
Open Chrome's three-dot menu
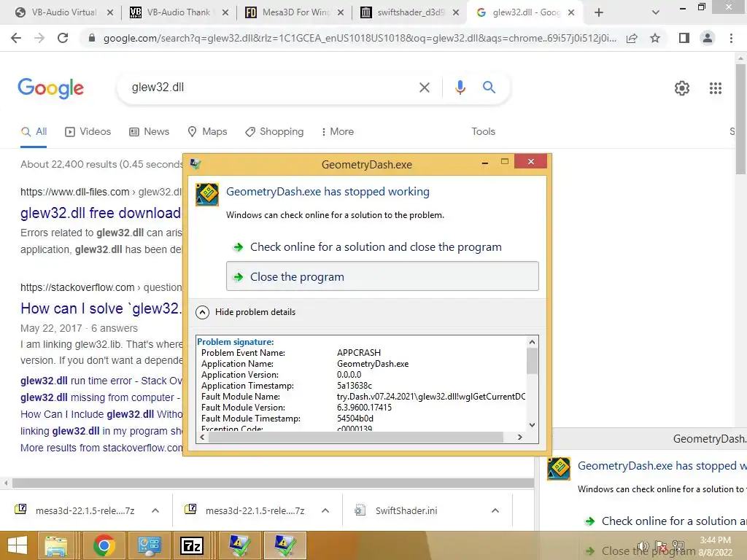point(731,38)
